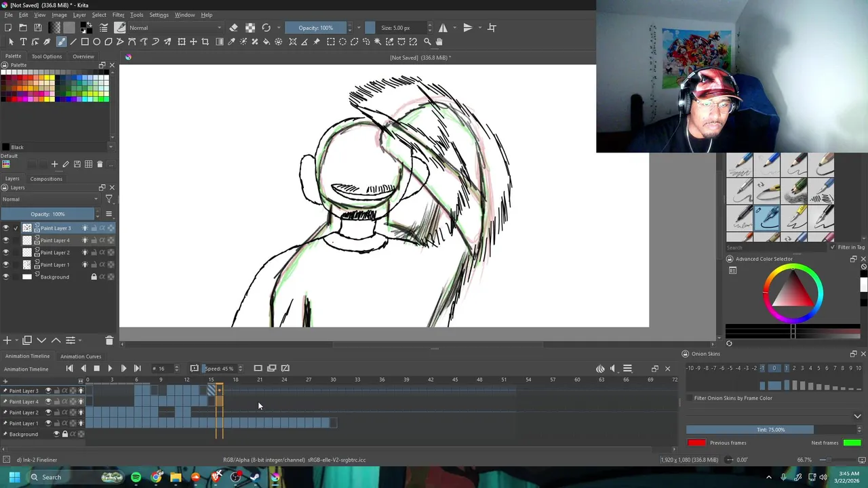Stop animation playback
Image resolution: width=868 pixels, height=488 pixels.
(x=96, y=369)
